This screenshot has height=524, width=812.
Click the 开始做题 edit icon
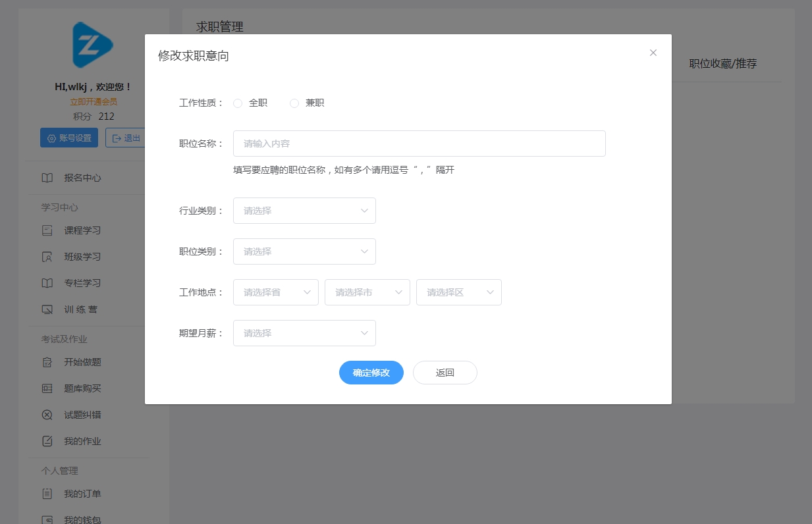47,362
